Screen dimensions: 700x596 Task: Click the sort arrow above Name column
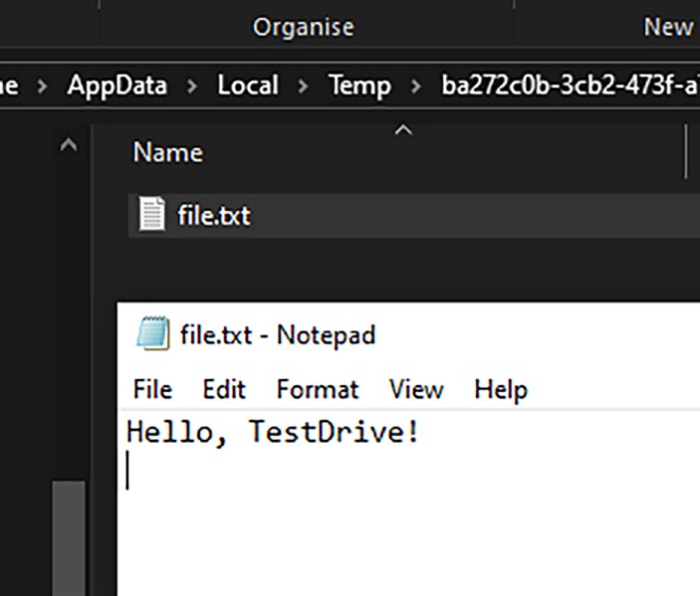click(x=402, y=130)
